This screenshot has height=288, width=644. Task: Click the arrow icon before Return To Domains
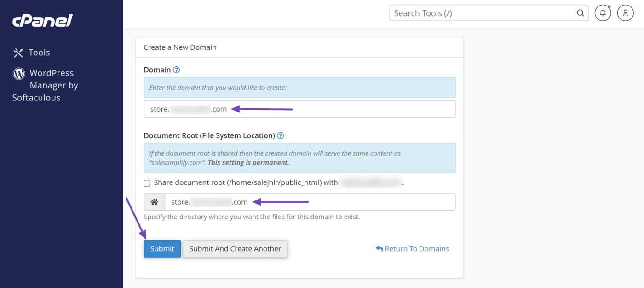(379, 248)
